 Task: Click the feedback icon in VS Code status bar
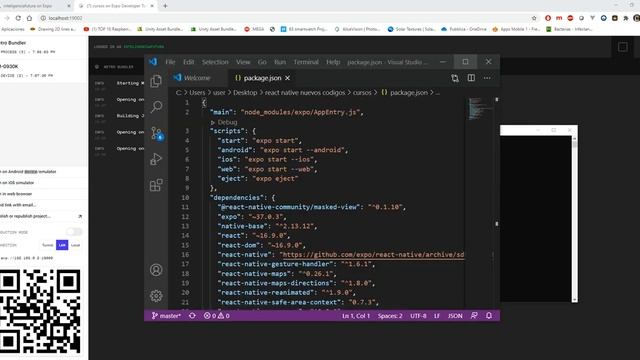click(x=474, y=316)
